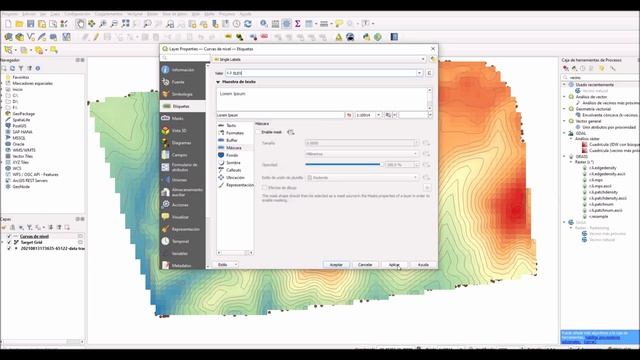Image resolution: width=640 pixels, height=360 pixels.
Task: Click the Lorem Ipsum sample text field
Action: point(280,115)
